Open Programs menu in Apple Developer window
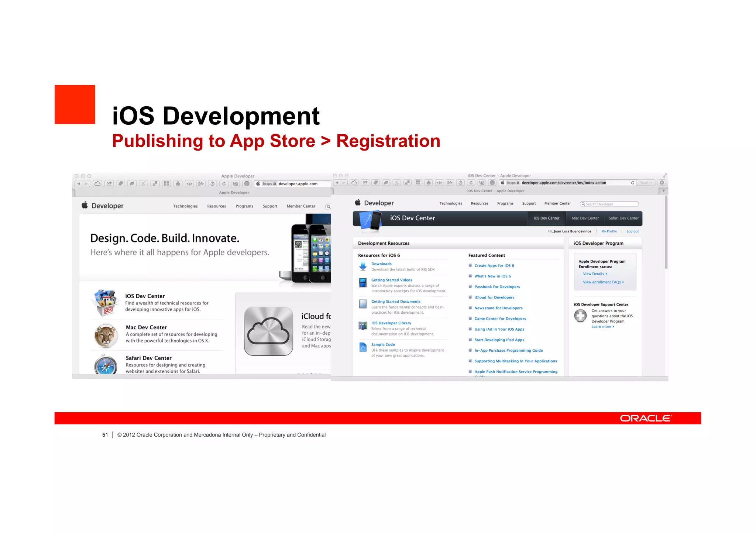Screen dimensions: 756x534 click(x=244, y=206)
